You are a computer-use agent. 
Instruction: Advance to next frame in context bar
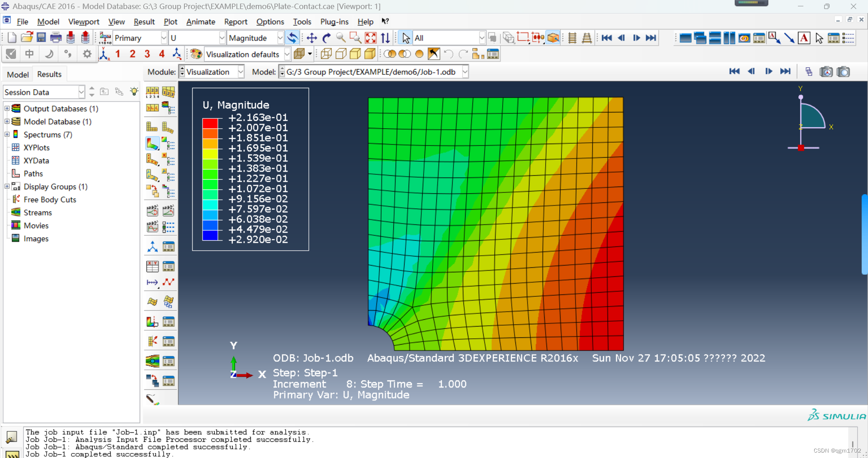[769, 71]
